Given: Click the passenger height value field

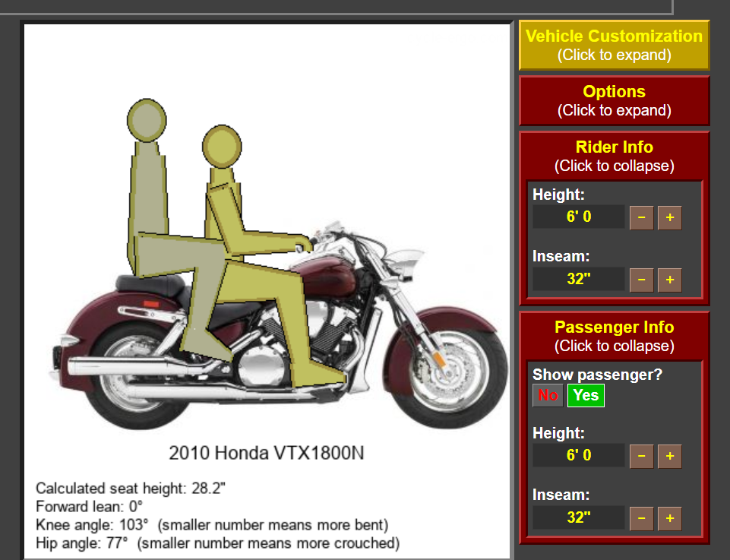Looking at the screenshot, I should tap(578, 455).
